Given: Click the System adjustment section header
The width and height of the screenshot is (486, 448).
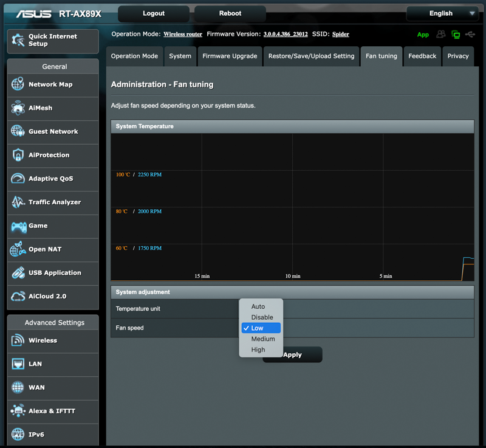Looking at the screenshot, I should [292, 292].
